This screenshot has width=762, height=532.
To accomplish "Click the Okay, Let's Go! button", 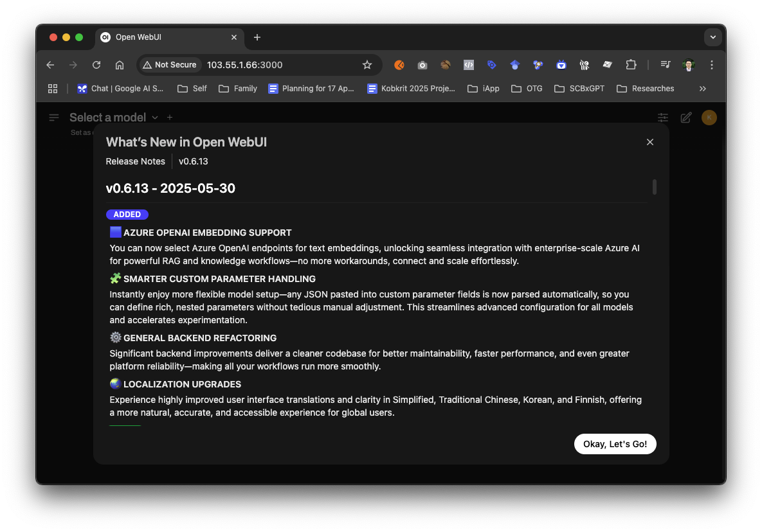I will point(615,444).
